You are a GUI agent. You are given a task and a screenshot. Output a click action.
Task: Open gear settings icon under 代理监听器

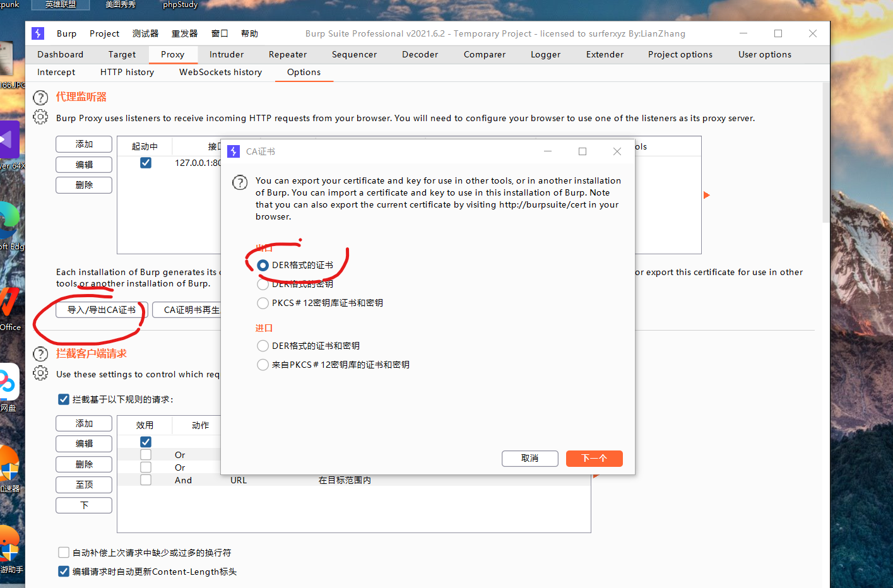click(40, 117)
